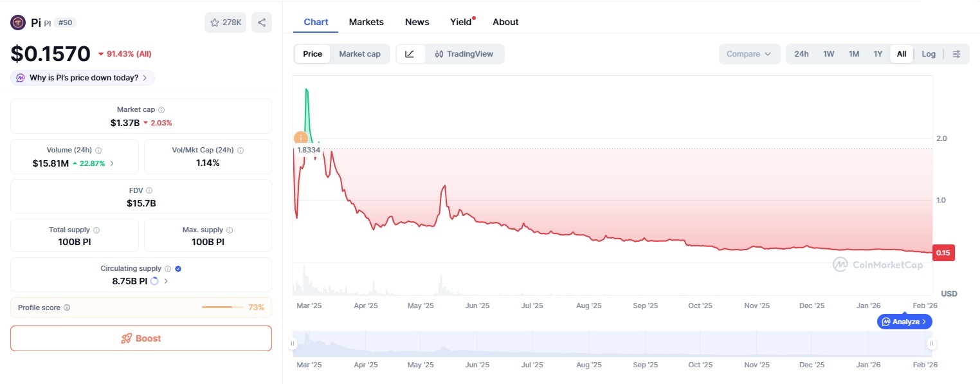Select the 1Y timeframe
The width and height of the screenshot is (980, 384).
coord(878,54)
